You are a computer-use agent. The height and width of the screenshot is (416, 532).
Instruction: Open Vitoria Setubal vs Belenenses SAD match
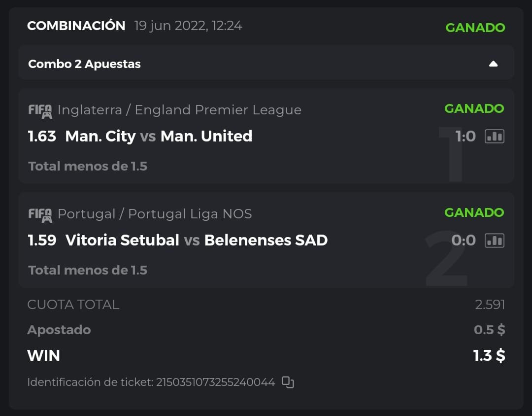[x=196, y=240]
